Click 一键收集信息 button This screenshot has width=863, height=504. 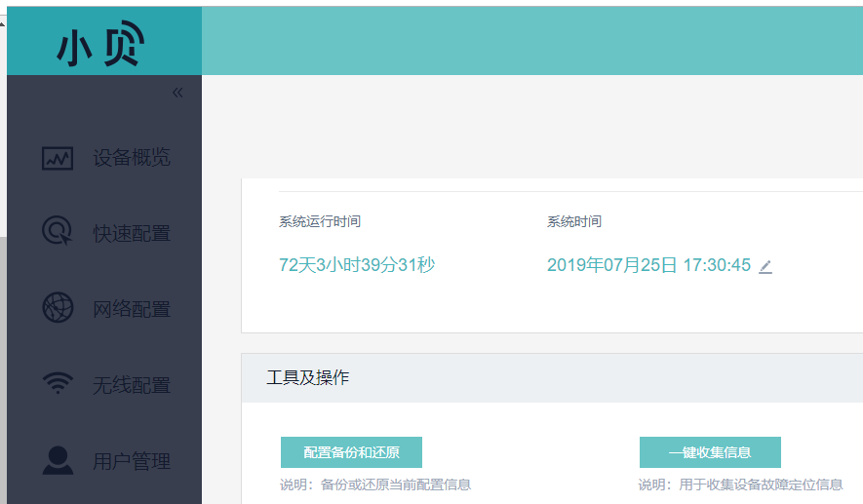[x=710, y=452]
